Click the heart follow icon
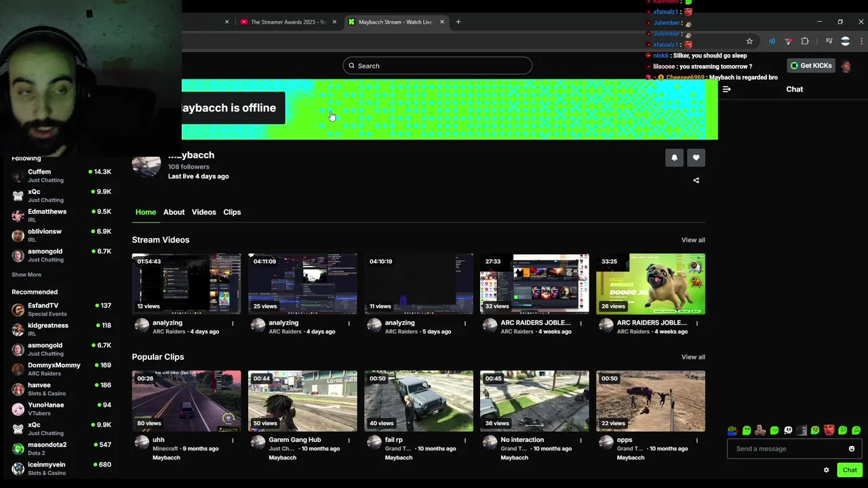The image size is (868, 488). coord(696,158)
